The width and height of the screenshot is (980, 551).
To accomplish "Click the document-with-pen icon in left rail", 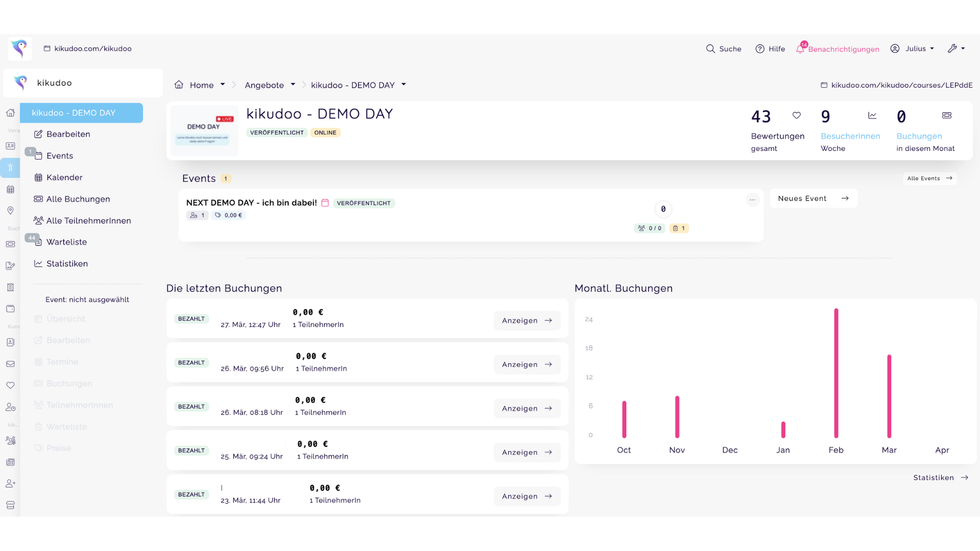I will point(10,265).
